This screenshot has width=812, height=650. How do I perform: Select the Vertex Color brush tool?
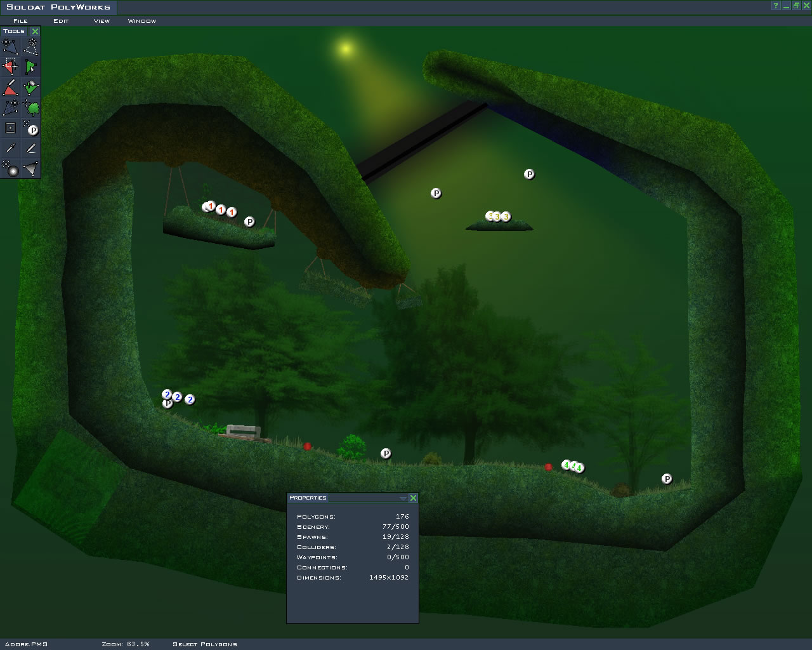[10, 88]
